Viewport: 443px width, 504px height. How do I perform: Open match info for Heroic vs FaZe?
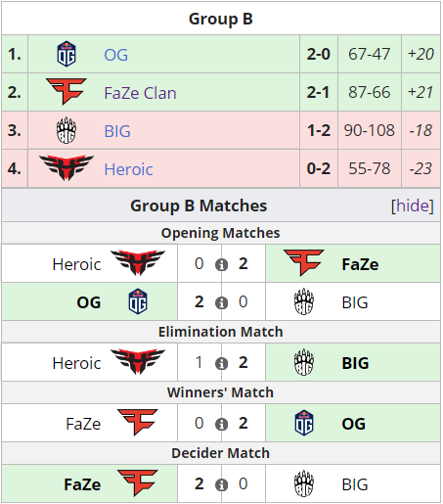point(221,264)
